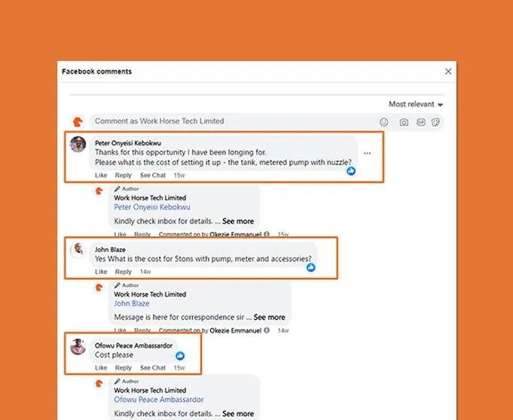Reply to Peter Onyeisi Kebokwu's comment

click(x=123, y=175)
